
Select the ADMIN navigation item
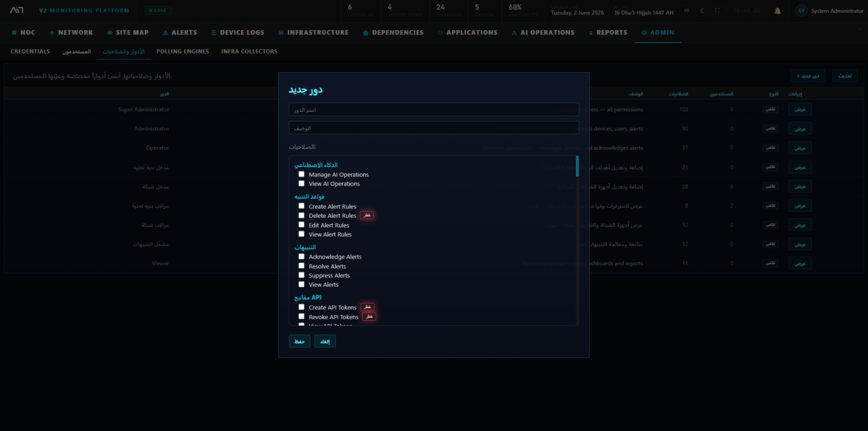[658, 33]
